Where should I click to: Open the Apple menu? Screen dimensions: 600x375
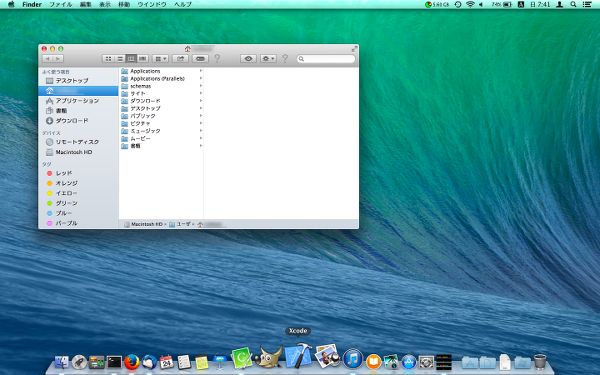pyautogui.click(x=11, y=5)
